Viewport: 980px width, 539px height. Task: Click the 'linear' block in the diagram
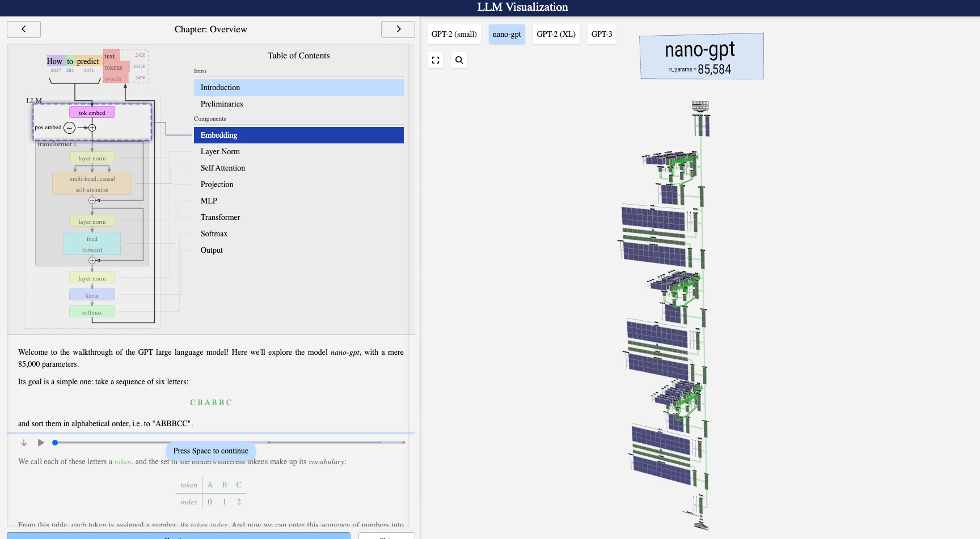[92, 295]
